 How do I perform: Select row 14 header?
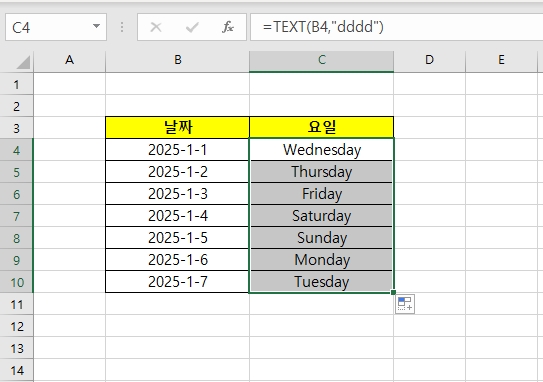pos(17,370)
